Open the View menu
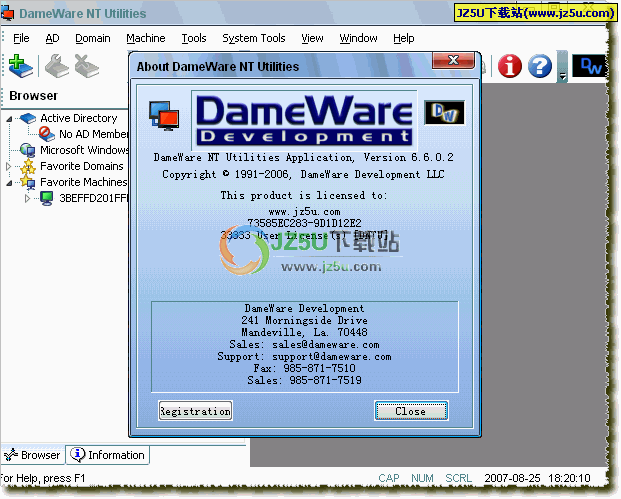 312,38
